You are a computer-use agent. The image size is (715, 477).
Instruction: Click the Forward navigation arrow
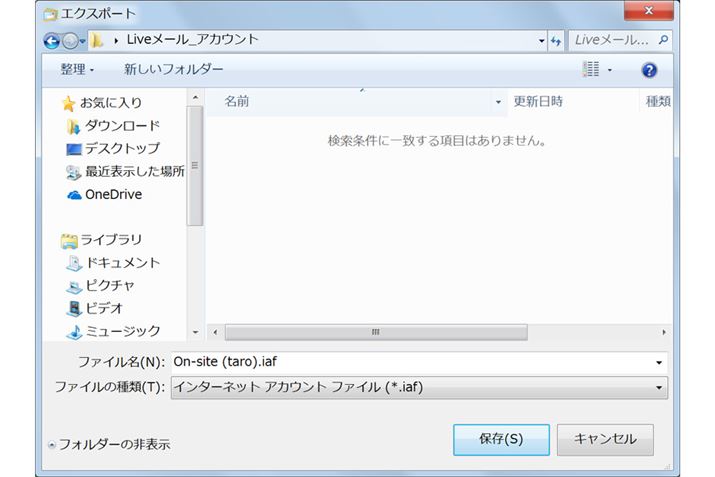tap(70, 41)
